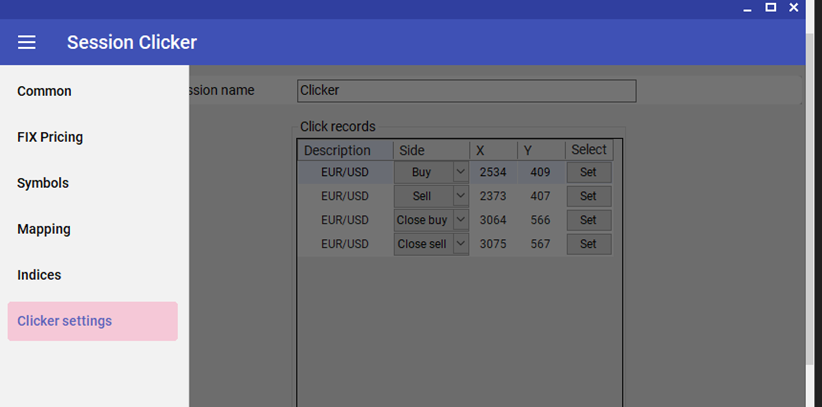This screenshot has height=407, width=822.
Task: Expand the Sell side dropdown
Action: (x=460, y=196)
